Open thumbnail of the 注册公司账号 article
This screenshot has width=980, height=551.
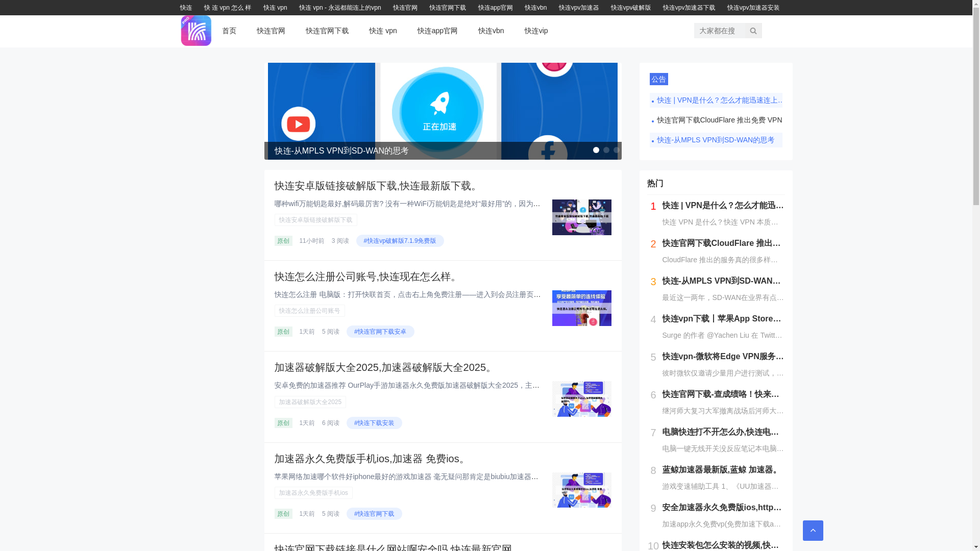click(581, 308)
